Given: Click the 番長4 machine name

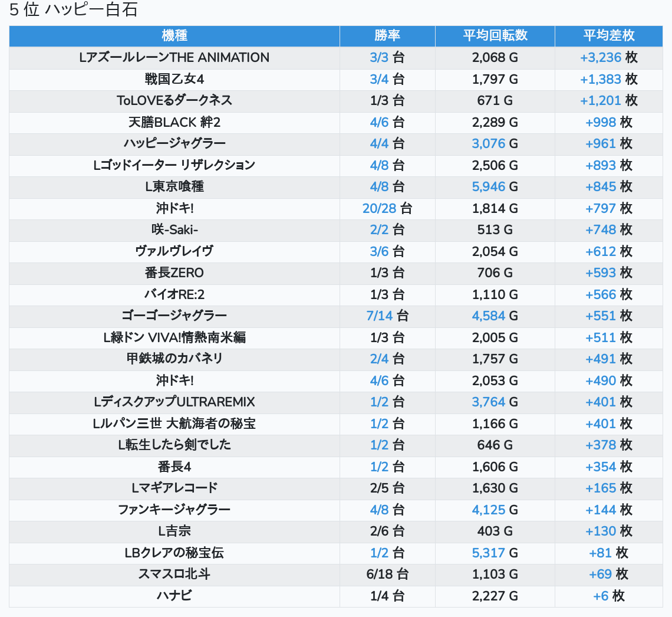Looking at the screenshot, I should click(174, 467).
